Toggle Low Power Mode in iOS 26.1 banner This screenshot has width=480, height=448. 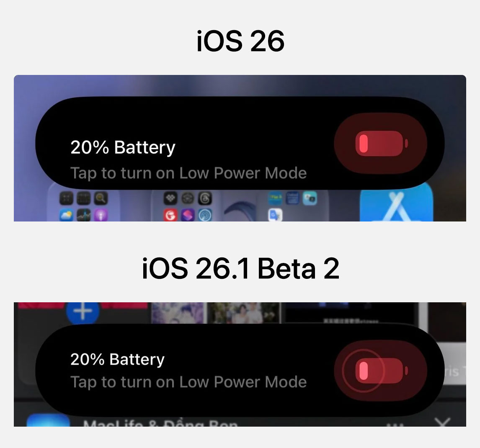tap(380, 371)
